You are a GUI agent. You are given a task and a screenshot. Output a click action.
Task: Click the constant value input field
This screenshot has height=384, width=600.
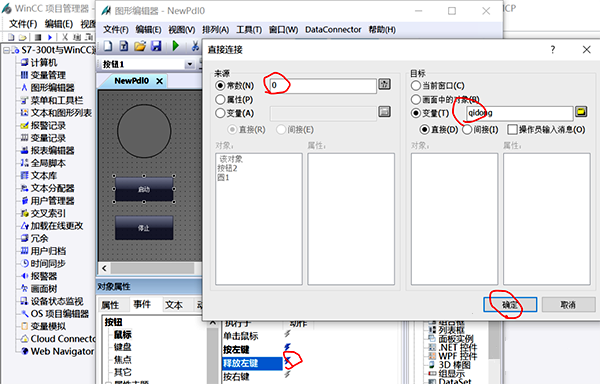click(323, 85)
